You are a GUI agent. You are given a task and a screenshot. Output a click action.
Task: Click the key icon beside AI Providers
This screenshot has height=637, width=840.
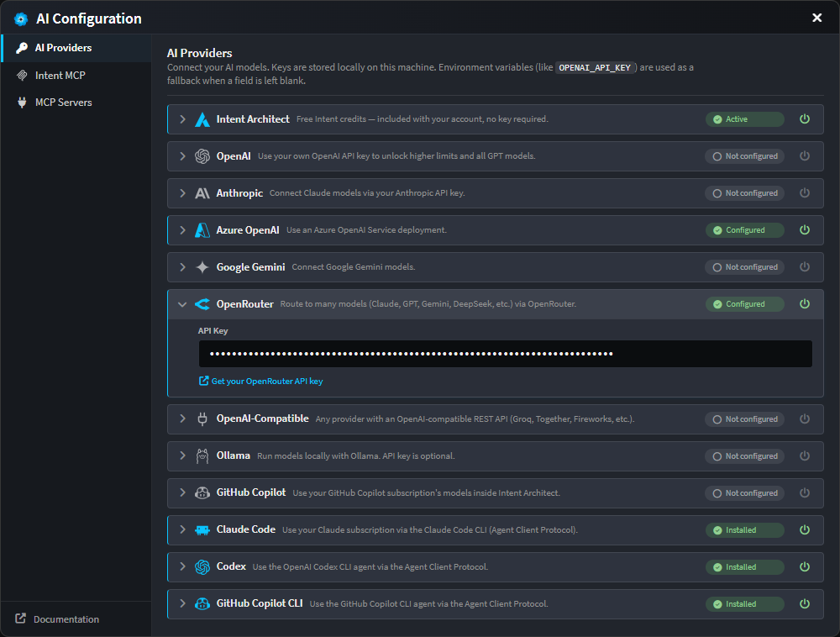click(x=22, y=48)
